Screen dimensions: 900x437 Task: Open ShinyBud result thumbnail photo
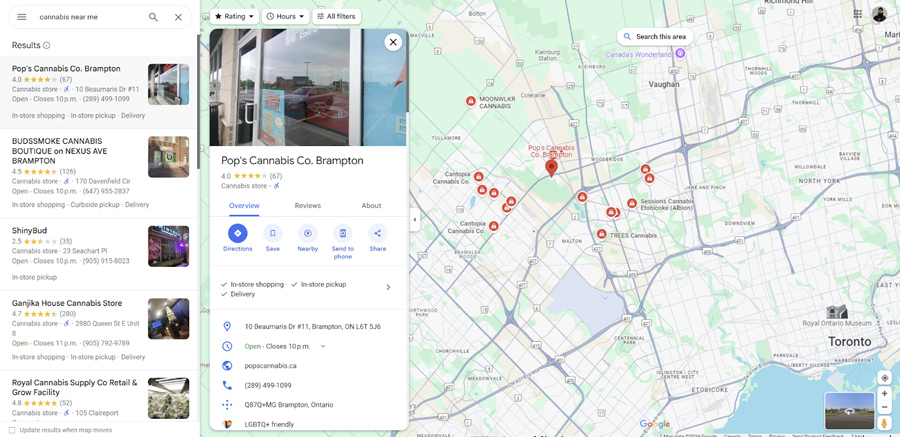(168, 246)
